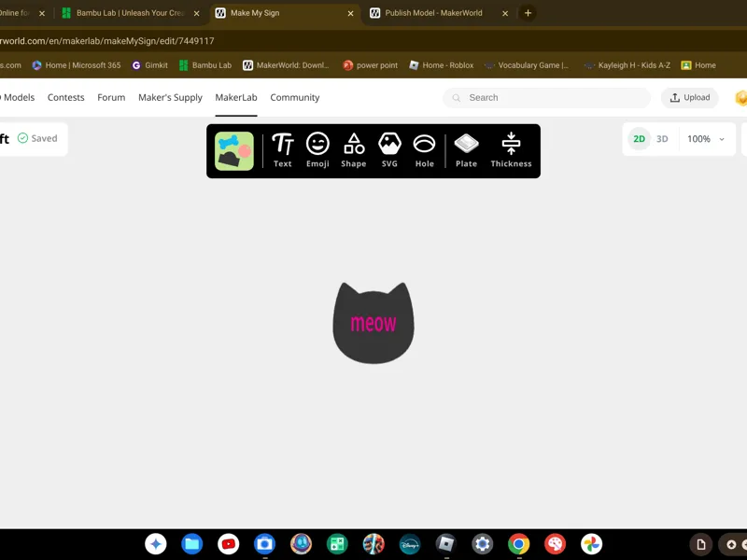Image resolution: width=747 pixels, height=560 pixels.
Task: Open the red paint palette app
Action: click(x=555, y=544)
